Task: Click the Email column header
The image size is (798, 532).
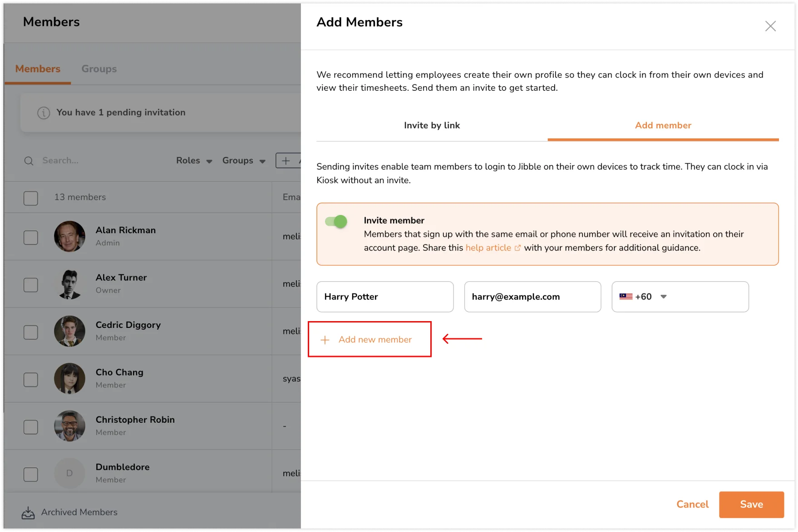Action: 291,197
